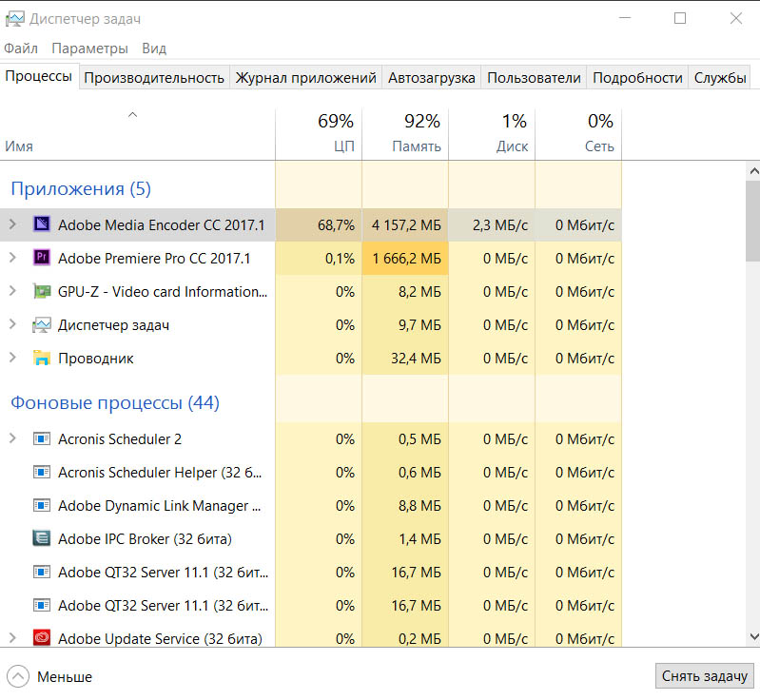Click the Меньше up-arrow circle icon

(x=18, y=676)
